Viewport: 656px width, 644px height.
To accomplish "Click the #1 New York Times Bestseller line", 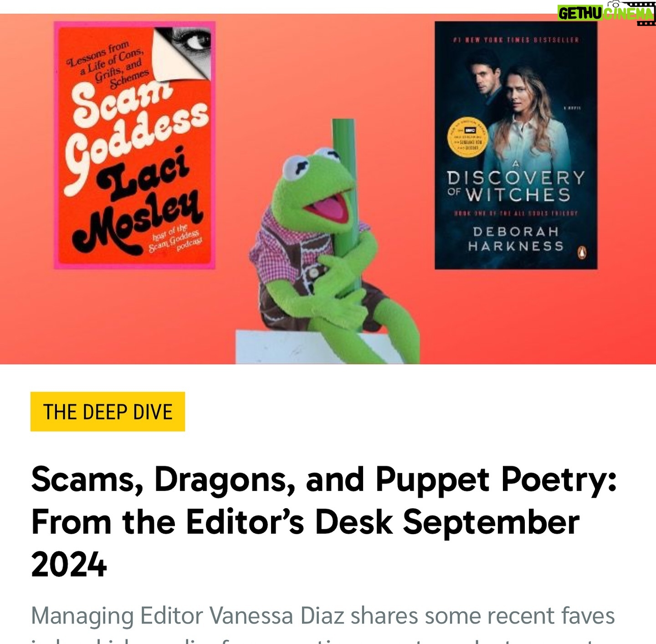I will click(516, 40).
